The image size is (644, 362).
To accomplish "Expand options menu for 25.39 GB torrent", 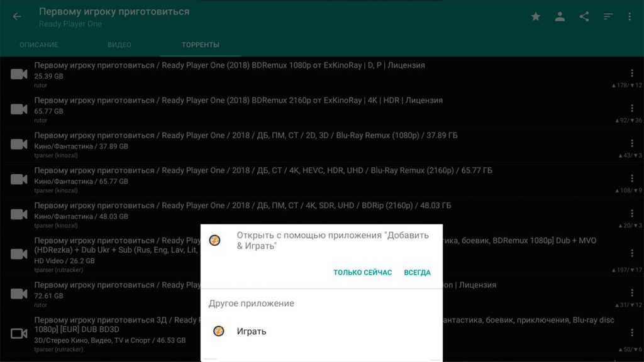I will (x=632, y=74).
